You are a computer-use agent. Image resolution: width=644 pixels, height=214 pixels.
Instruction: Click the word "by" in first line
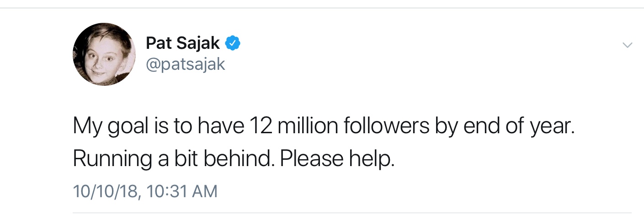pyautogui.click(x=447, y=127)
